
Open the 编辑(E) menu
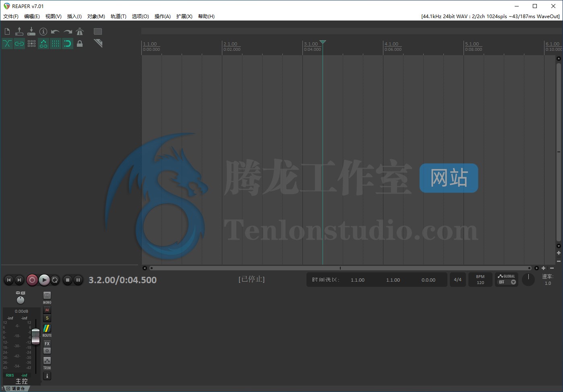tap(32, 17)
